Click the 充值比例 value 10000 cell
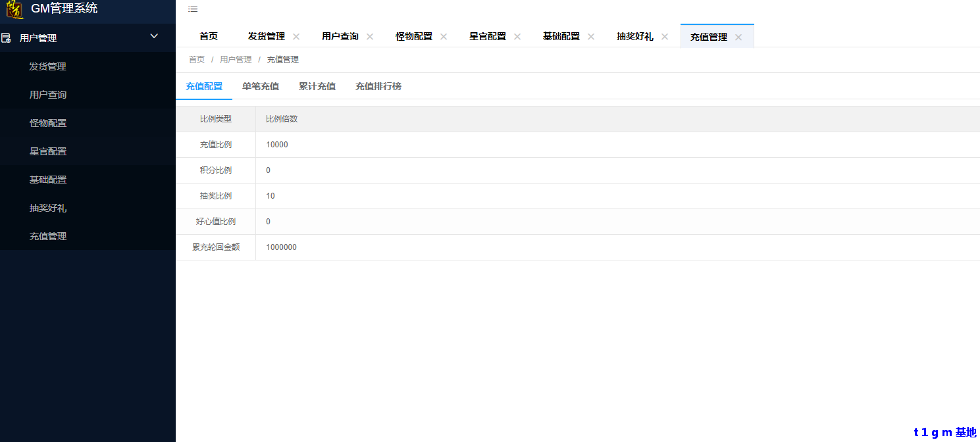This screenshot has height=442, width=980. (x=277, y=145)
